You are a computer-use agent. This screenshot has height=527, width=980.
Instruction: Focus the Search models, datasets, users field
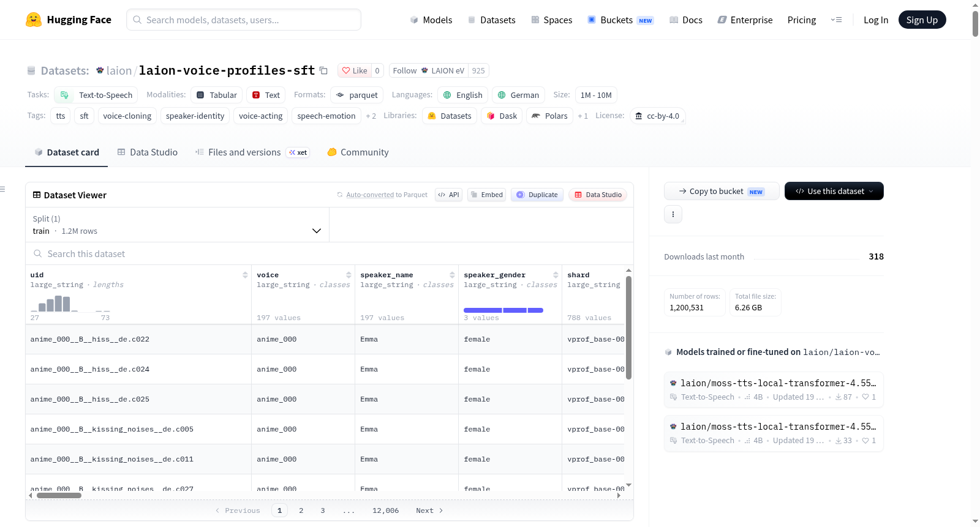(x=244, y=20)
